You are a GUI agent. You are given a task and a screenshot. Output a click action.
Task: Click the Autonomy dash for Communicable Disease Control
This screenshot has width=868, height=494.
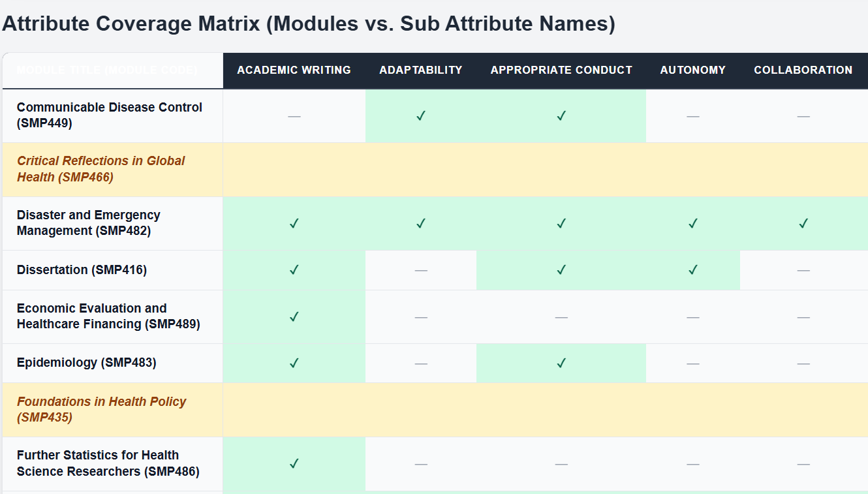[x=693, y=116]
